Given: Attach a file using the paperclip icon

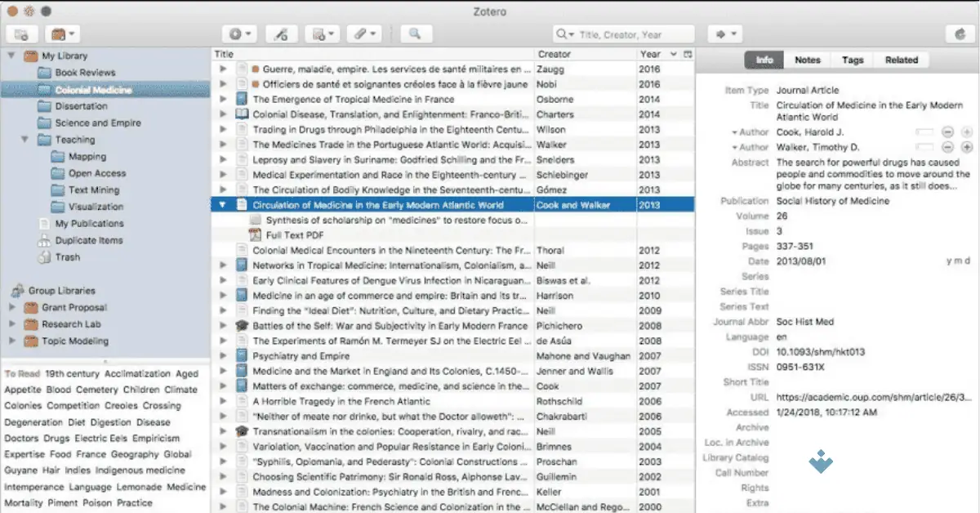Looking at the screenshot, I should coord(359,33).
